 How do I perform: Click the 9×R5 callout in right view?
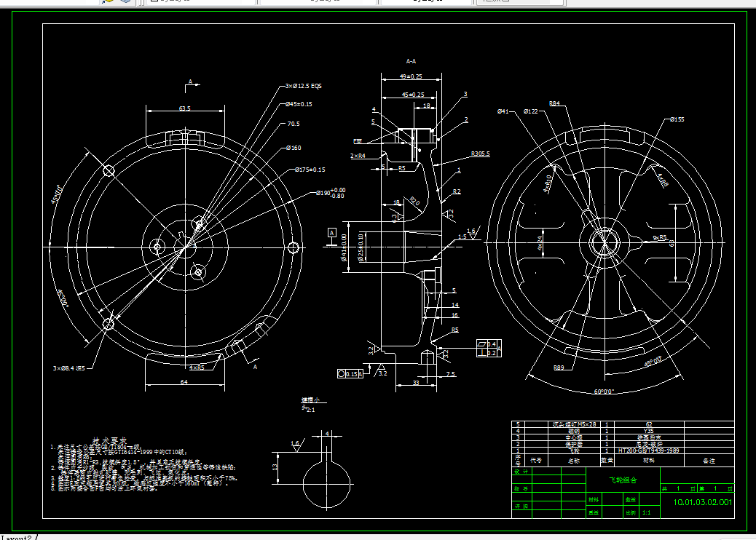click(x=660, y=237)
